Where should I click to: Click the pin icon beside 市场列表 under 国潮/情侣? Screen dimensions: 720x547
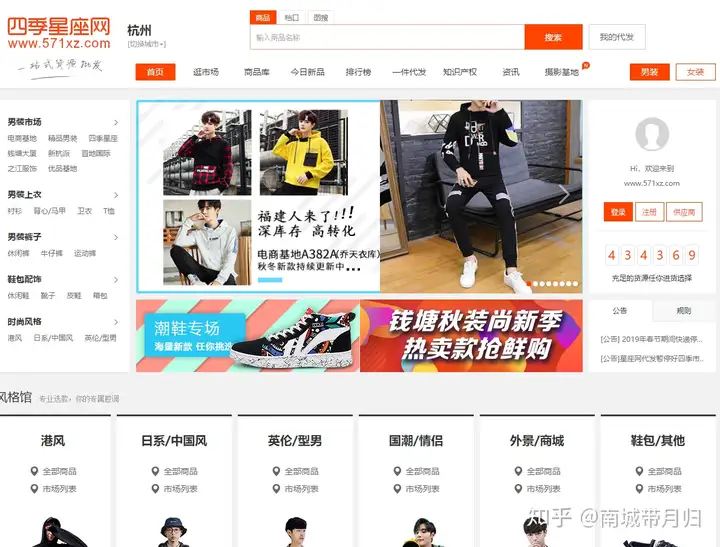(397, 489)
